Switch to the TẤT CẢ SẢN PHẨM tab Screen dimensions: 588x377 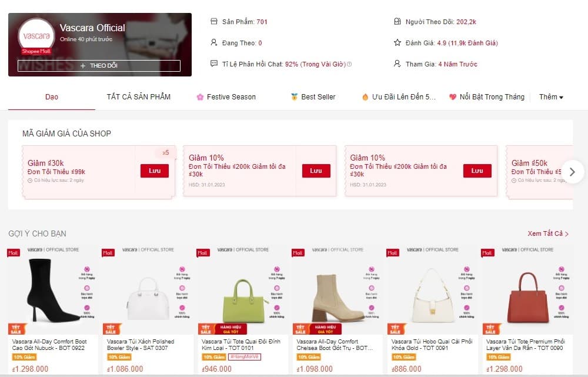(x=138, y=97)
